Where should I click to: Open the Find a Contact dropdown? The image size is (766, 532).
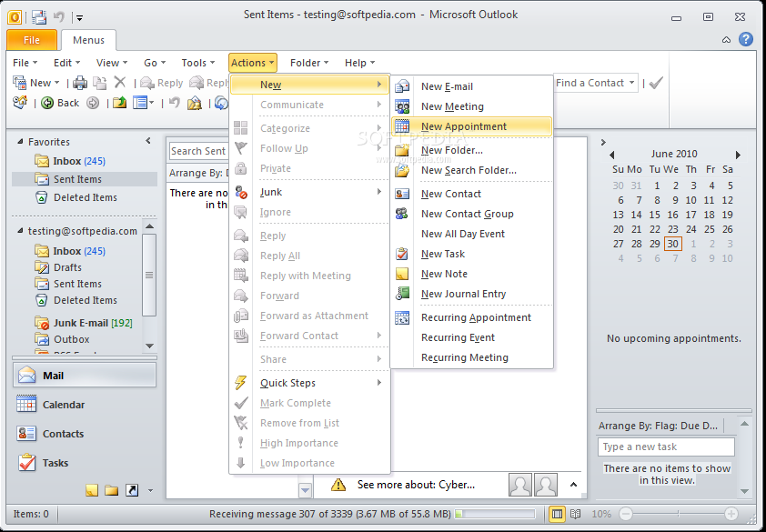[x=631, y=83]
